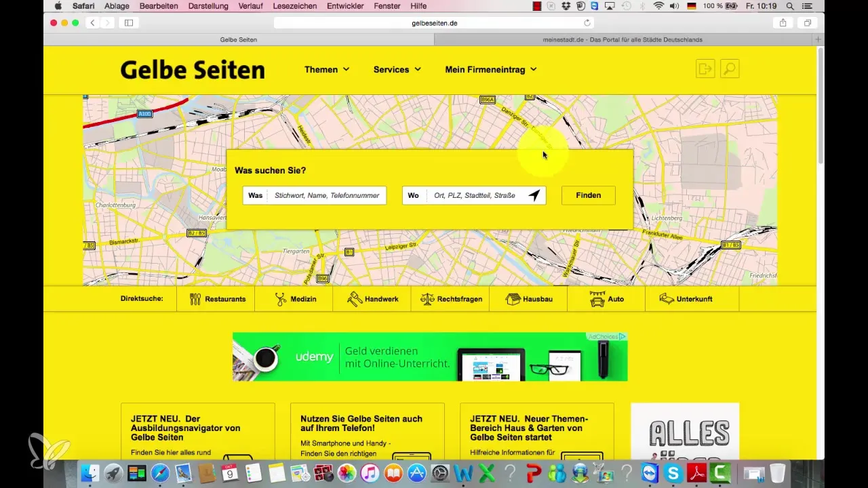This screenshot has height=488, width=868.
Task: Open Launchpad from the Dock
Action: point(113,472)
